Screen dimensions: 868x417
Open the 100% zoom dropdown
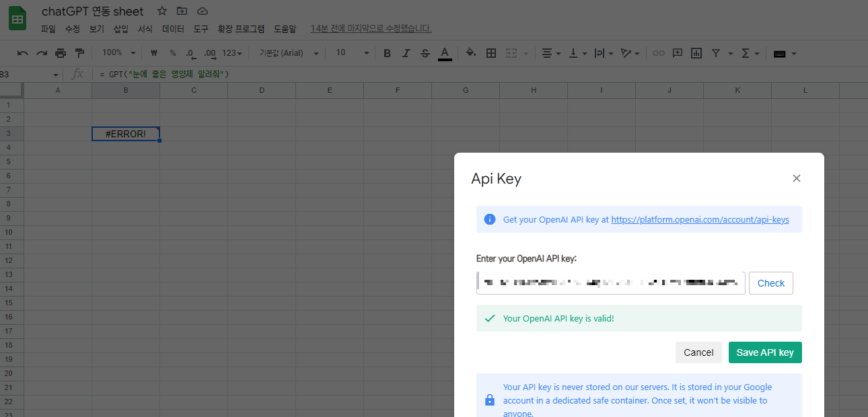tap(118, 53)
